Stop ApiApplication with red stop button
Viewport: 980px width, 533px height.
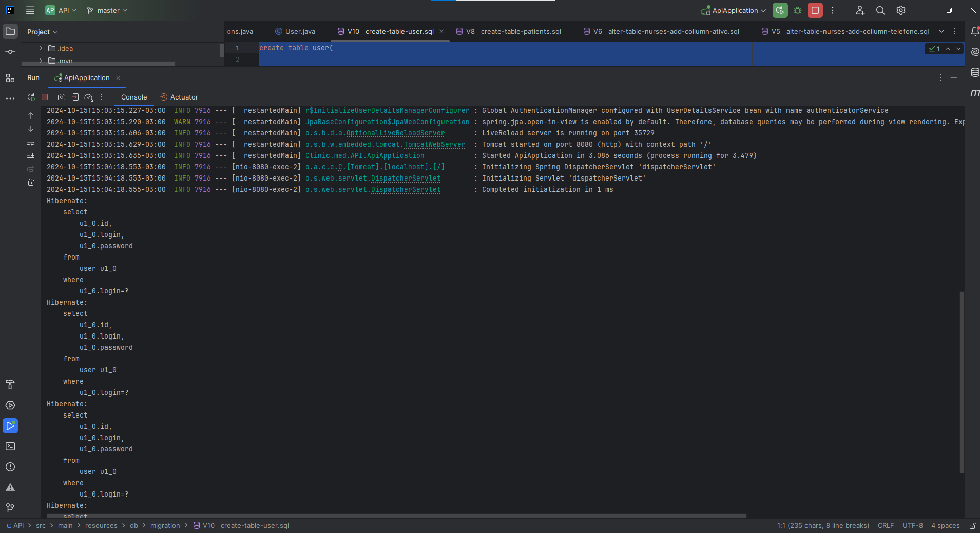tap(815, 10)
